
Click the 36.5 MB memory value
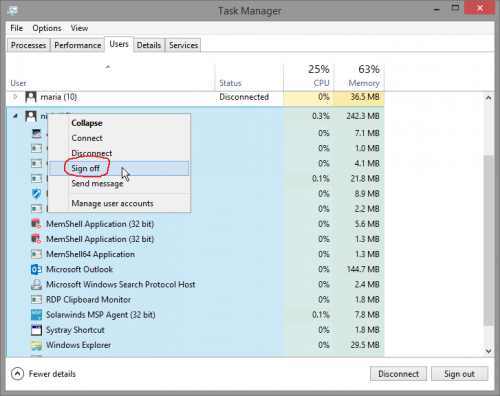pyautogui.click(x=365, y=97)
